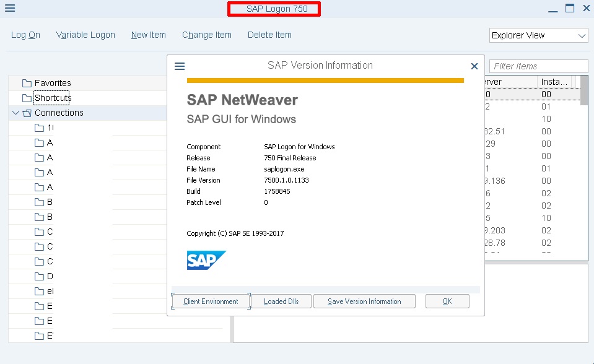Open the SAP Logon hamburger menu
The image size is (594, 364).
point(10,8)
